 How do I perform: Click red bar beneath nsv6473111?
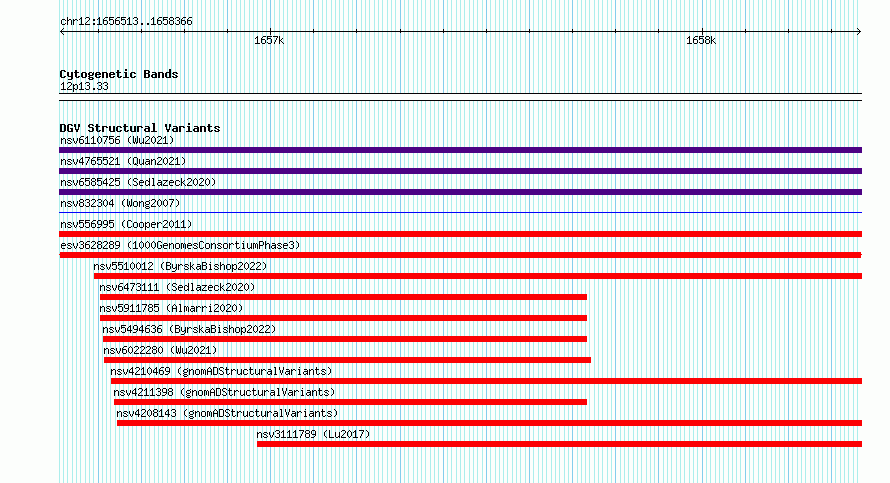coord(343,297)
